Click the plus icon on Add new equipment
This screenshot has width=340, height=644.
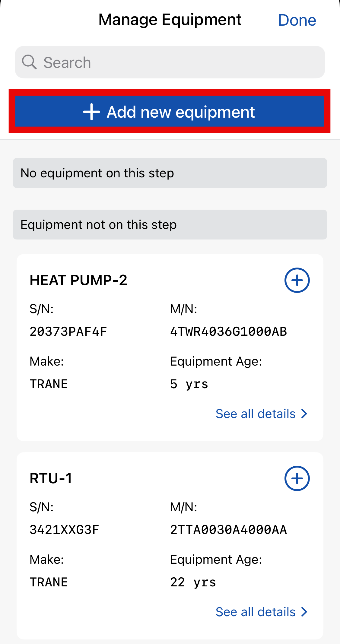coord(91,112)
